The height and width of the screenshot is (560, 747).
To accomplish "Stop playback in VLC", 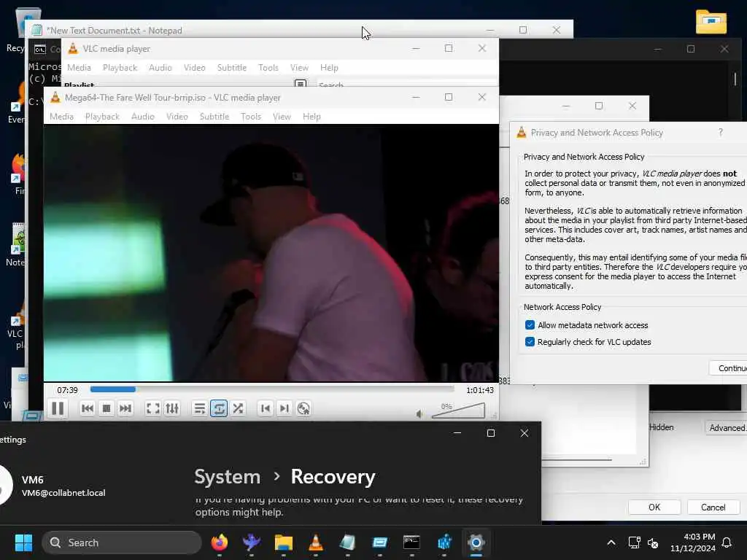I will pyautogui.click(x=107, y=408).
